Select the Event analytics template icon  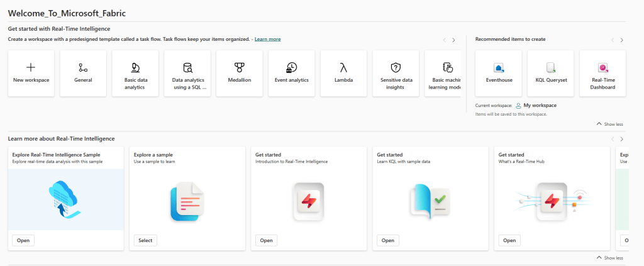click(x=291, y=67)
